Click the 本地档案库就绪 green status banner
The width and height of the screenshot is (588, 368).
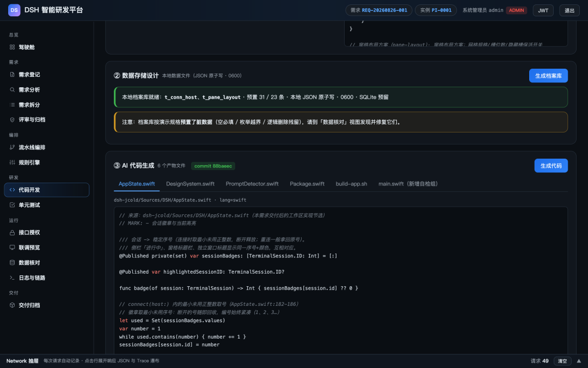tap(341, 97)
